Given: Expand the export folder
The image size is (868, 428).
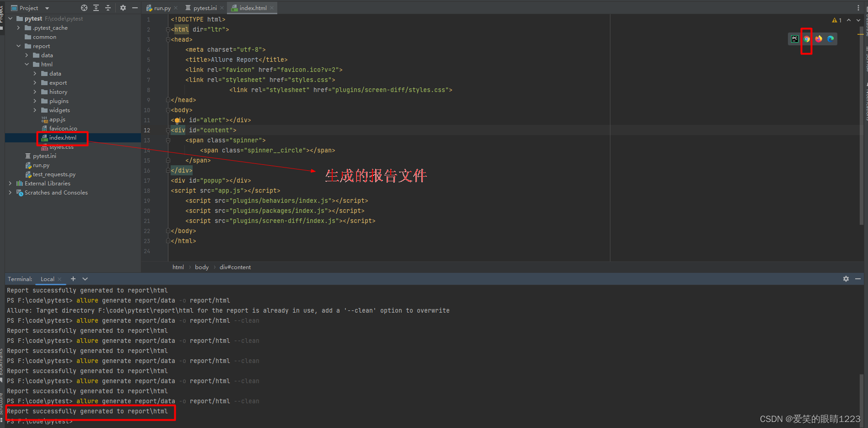Looking at the screenshot, I should pyautogui.click(x=35, y=83).
